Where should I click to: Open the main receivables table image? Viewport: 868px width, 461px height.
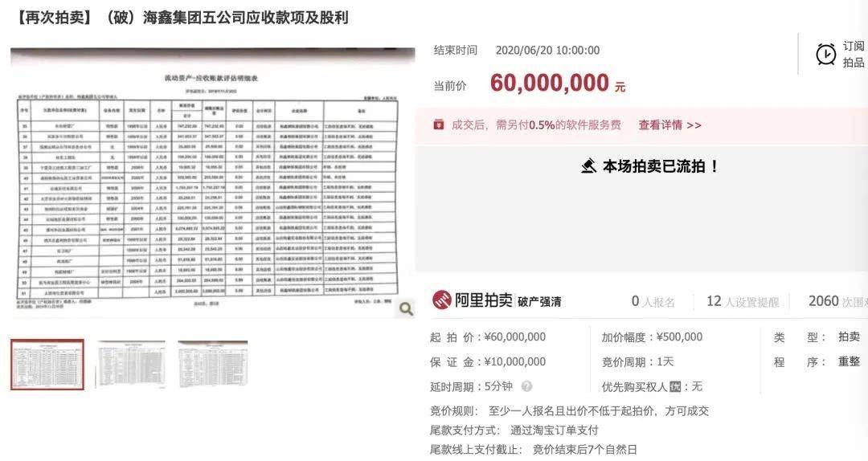tap(212, 183)
